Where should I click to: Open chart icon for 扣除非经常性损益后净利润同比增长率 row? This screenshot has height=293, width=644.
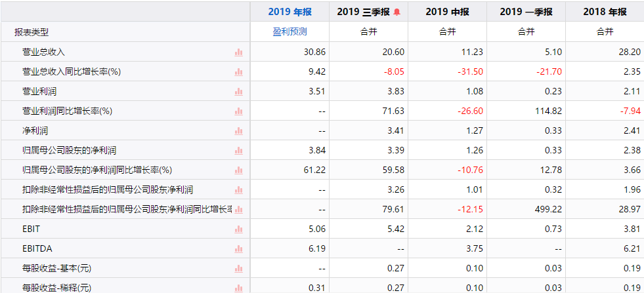click(x=238, y=210)
